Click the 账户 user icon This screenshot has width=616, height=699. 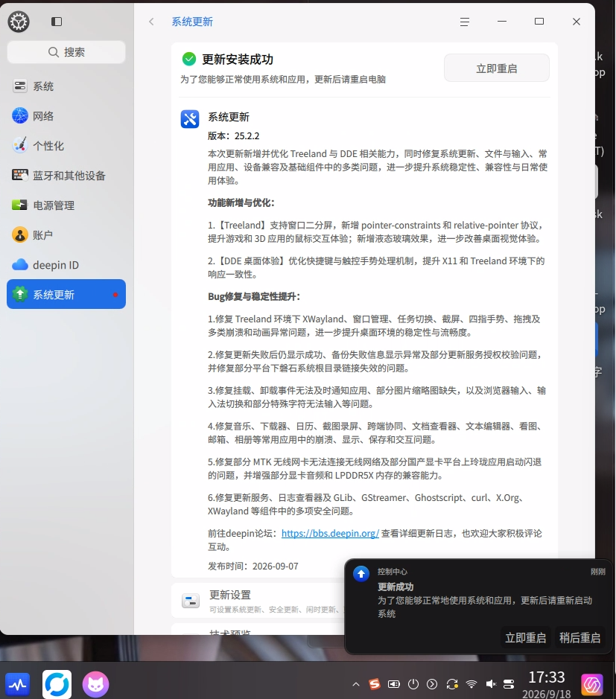point(19,235)
